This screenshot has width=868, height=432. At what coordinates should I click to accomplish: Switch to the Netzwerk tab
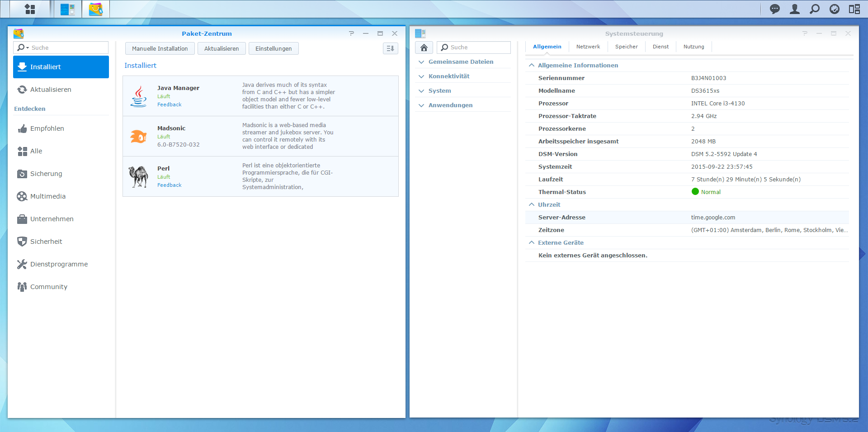coord(588,47)
